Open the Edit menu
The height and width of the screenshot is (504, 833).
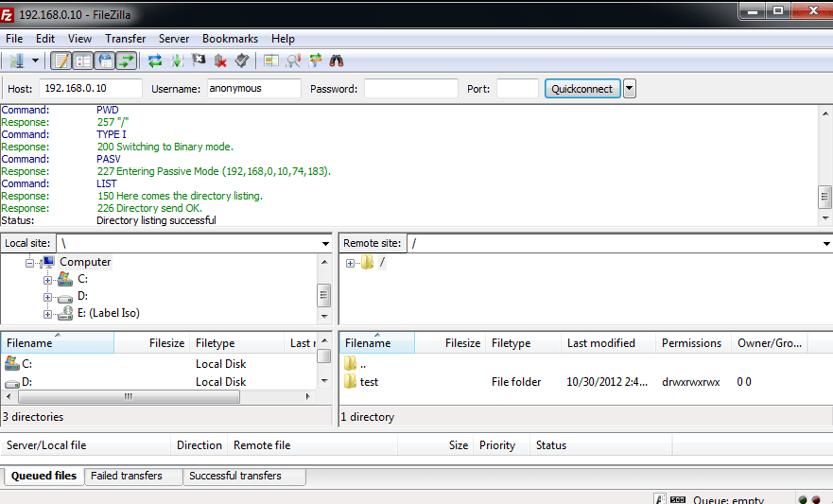pos(45,39)
